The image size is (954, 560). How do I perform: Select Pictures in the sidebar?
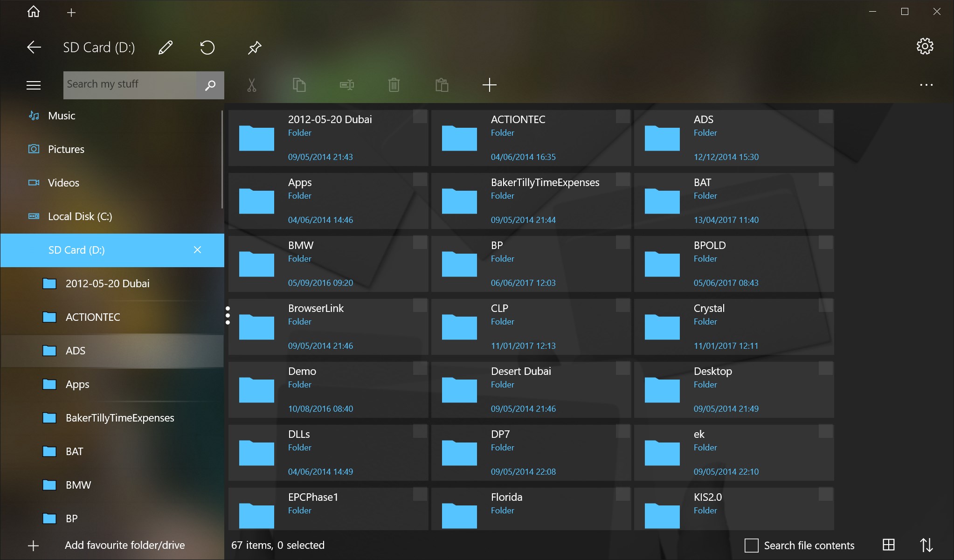tap(66, 149)
